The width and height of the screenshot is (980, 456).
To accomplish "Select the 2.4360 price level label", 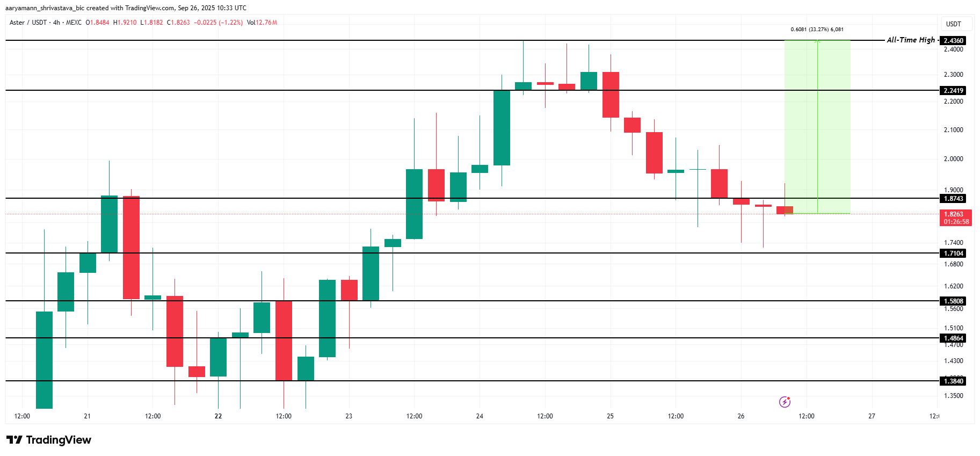I will pyautogui.click(x=954, y=41).
